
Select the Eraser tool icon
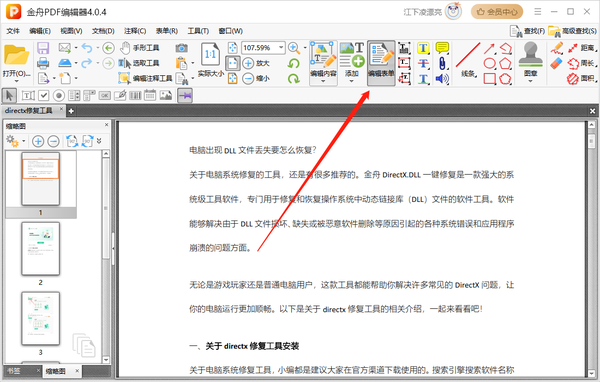click(556, 63)
